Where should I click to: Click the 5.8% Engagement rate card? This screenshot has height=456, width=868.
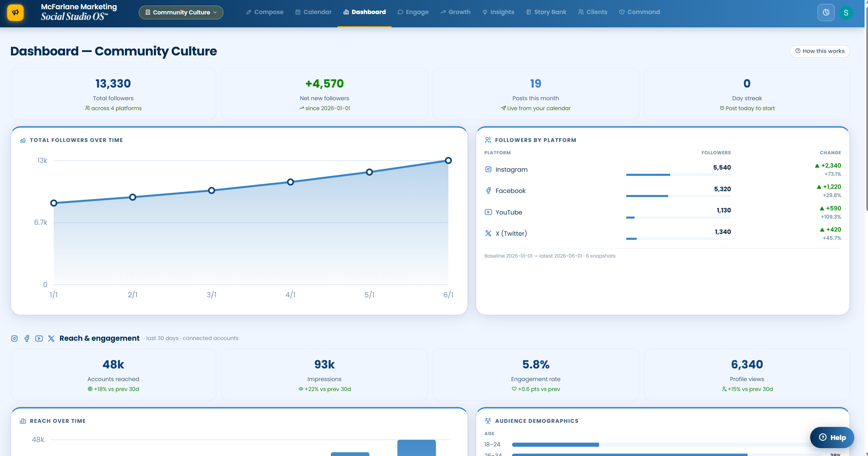point(536,375)
